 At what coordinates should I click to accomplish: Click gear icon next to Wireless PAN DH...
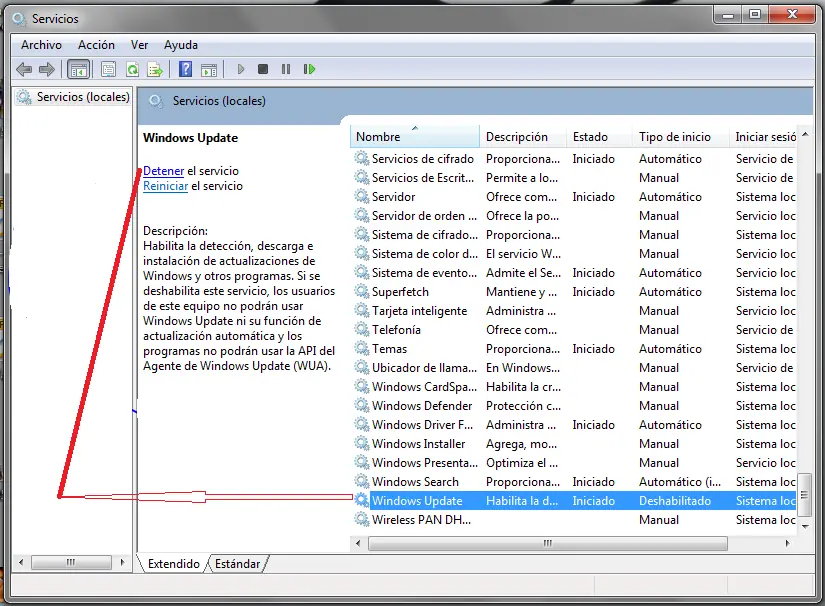click(x=361, y=519)
